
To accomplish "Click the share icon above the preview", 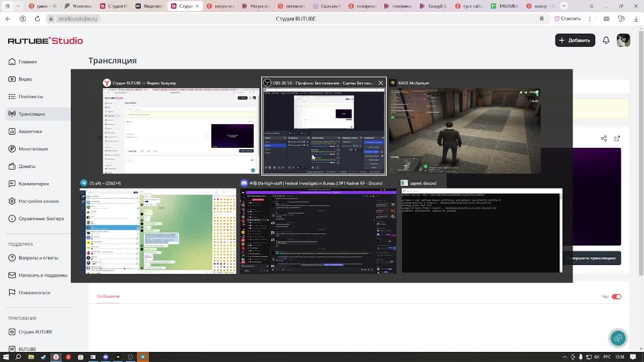I will tap(604, 138).
